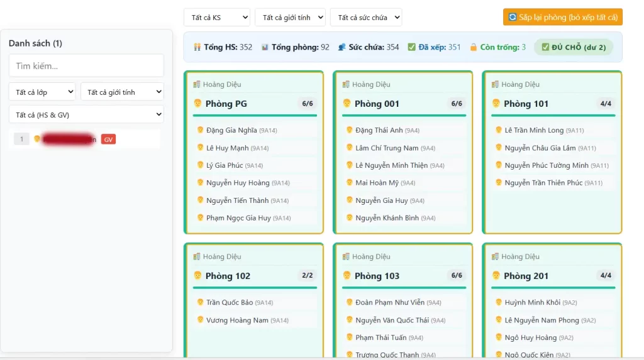Open the Tất cả KS dropdown
This screenshot has height=360, width=644.
point(216,18)
